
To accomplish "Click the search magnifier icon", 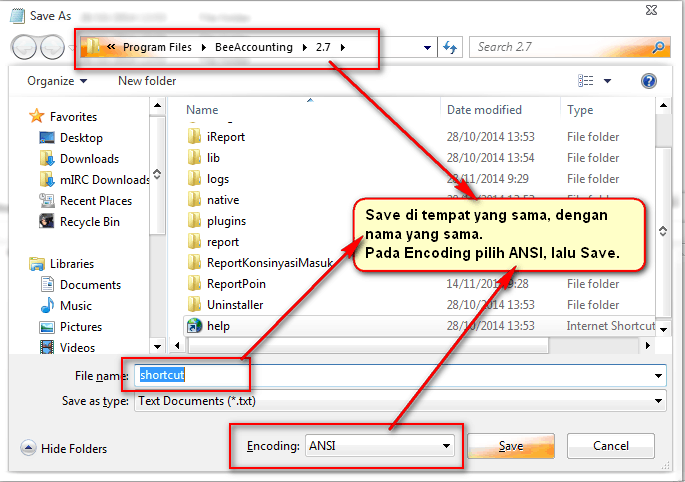I will coord(658,47).
